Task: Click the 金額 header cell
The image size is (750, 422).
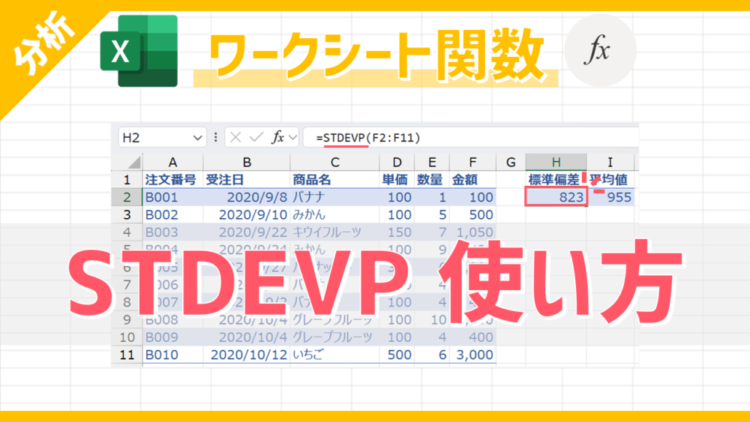Action: click(x=473, y=180)
